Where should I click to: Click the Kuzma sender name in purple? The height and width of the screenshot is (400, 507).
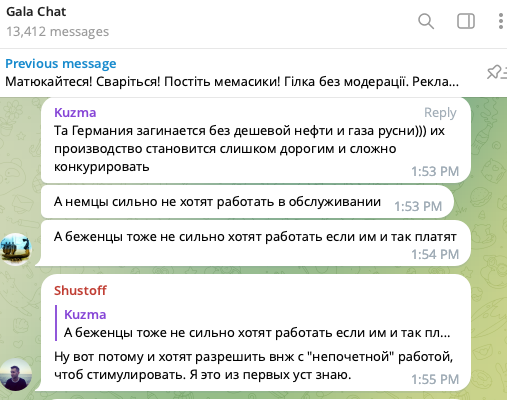click(x=75, y=113)
